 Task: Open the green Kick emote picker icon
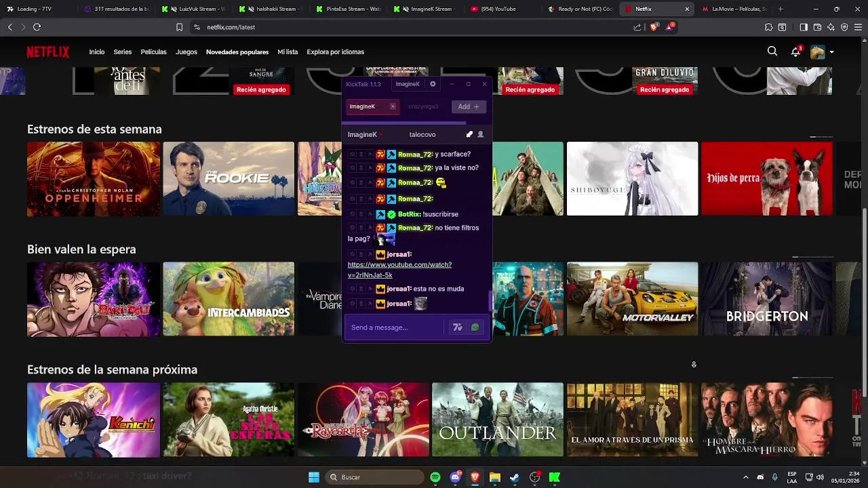tap(475, 327)
